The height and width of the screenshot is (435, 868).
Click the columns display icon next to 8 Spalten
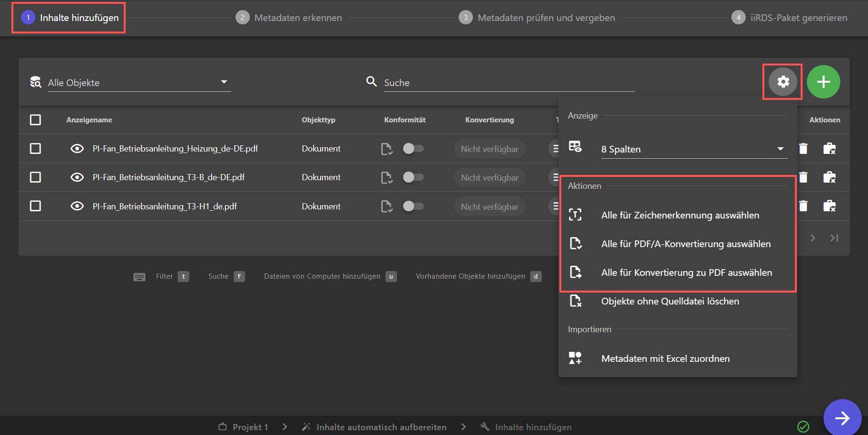click(575, 147)
